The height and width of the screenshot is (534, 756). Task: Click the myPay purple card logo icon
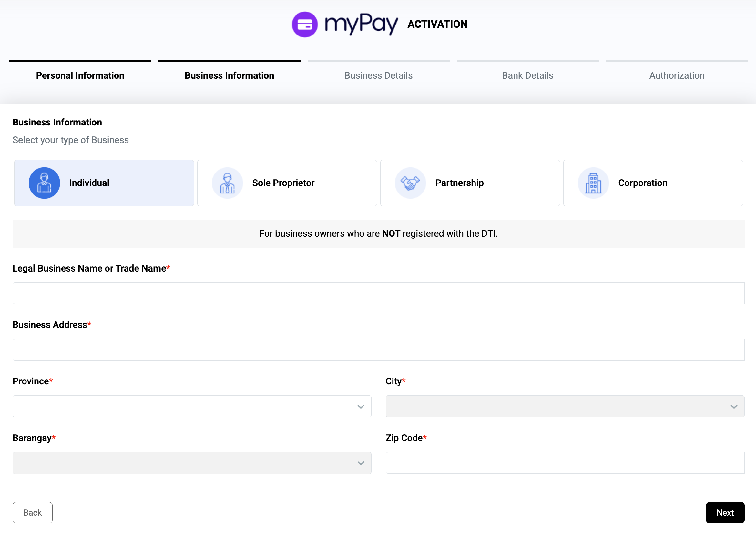tap(305, 25)
